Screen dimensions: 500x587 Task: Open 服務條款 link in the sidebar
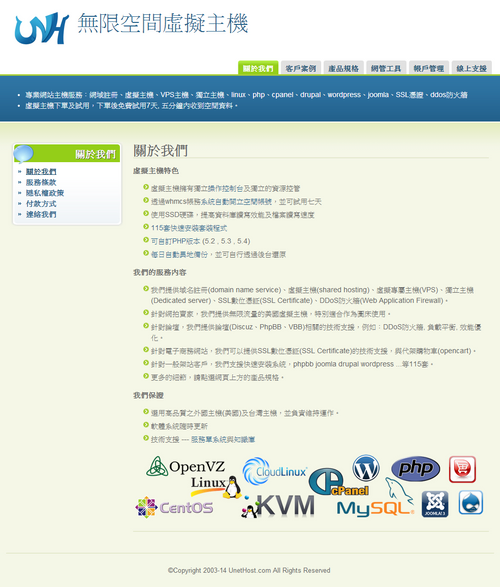[x=41, y=182]
